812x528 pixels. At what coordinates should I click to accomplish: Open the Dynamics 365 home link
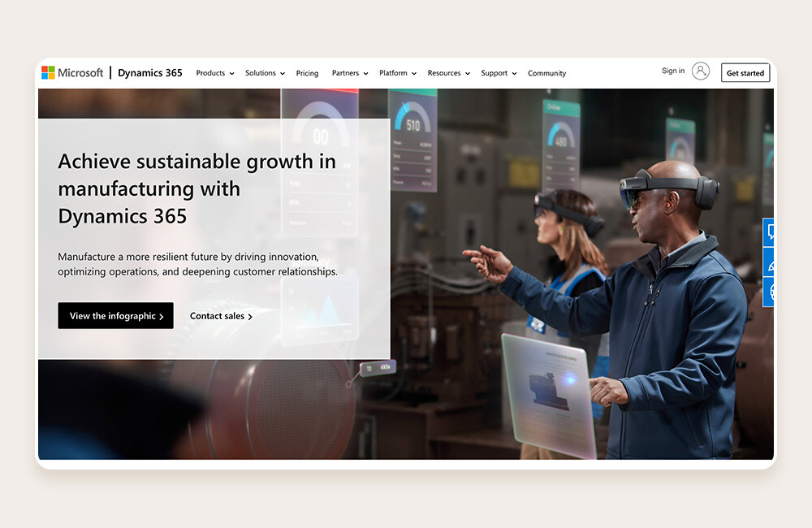tap(150, 73)
